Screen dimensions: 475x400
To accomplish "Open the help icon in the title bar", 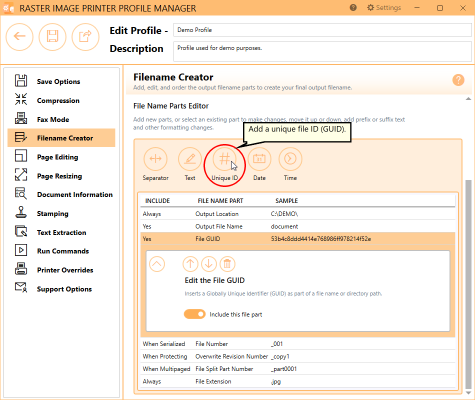I will 353,8.
